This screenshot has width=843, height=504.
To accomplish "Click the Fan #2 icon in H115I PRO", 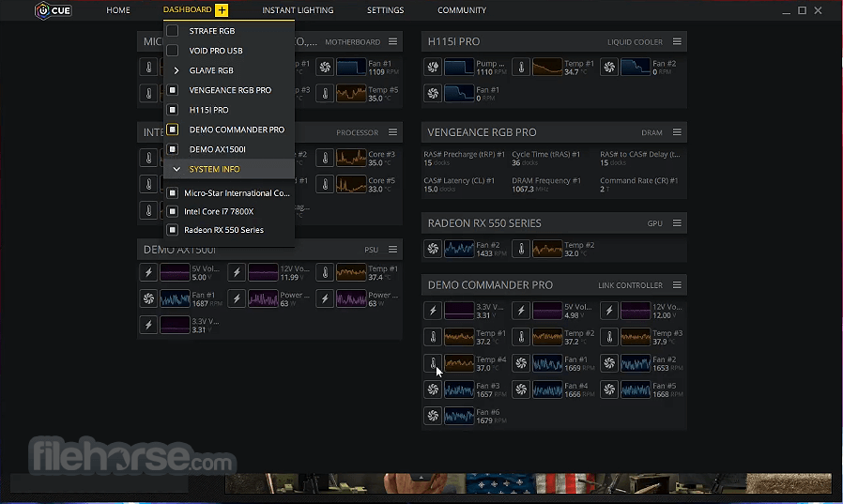I will click(x=609, y=68).
